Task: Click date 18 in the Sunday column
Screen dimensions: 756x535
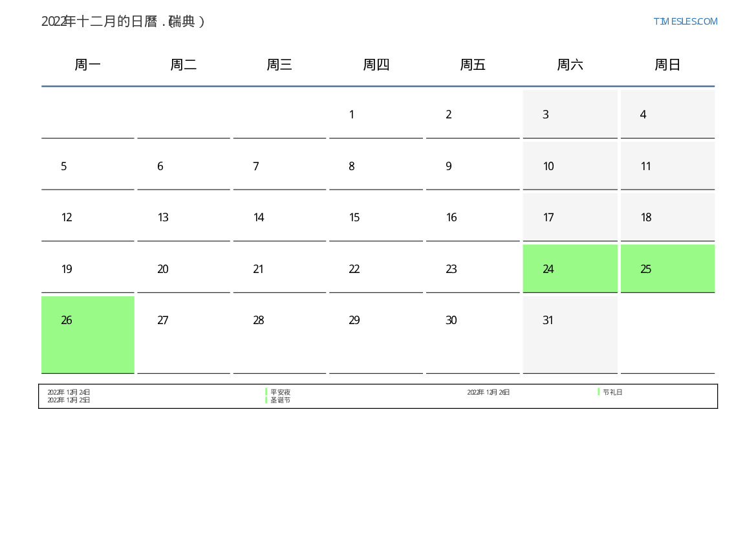Action: point(667,217)
